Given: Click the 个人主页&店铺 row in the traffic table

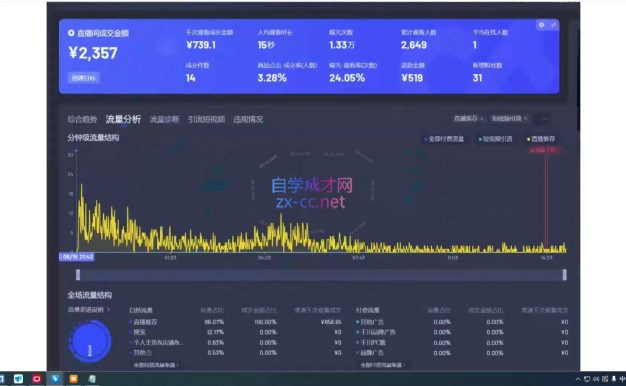Looking at the screenshot, I should click(x=236, y=342).
